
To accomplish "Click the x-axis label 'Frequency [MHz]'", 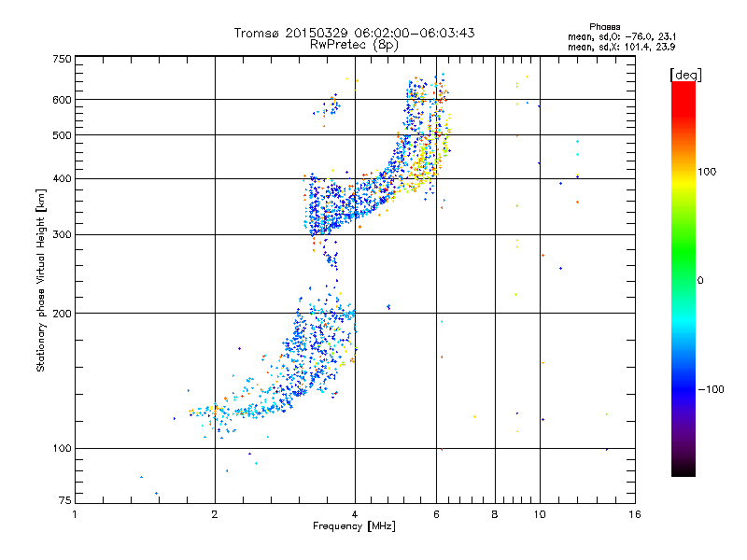I will pos(354,526).
